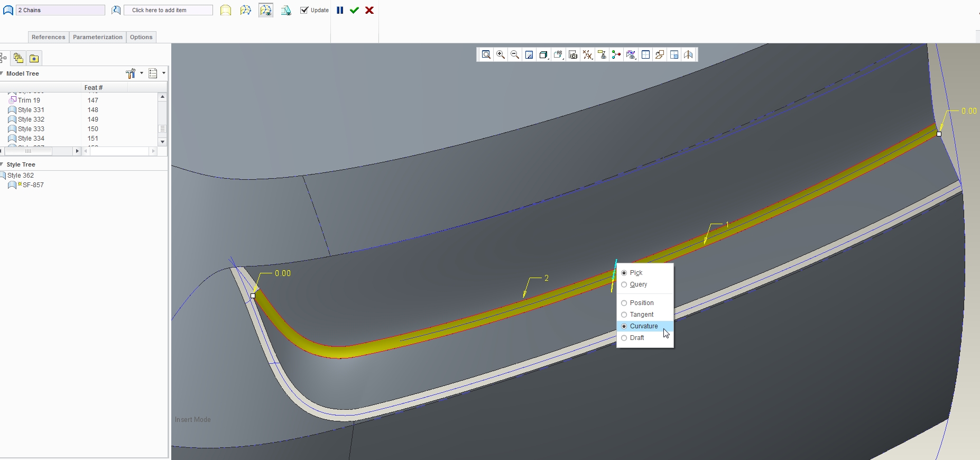Open the datum display filters icon
This screenshot has height=460, width=980.
click(587, 54)
